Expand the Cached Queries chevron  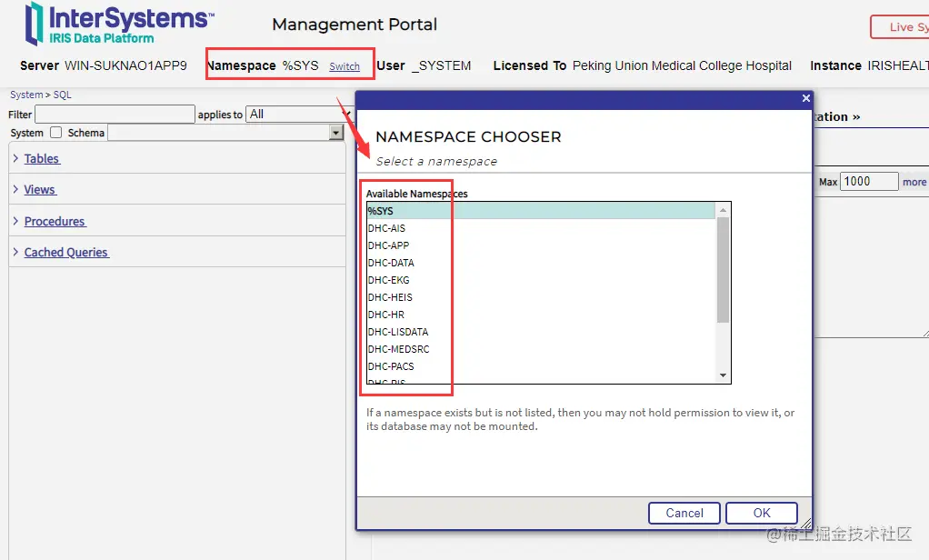click(15, 252)
